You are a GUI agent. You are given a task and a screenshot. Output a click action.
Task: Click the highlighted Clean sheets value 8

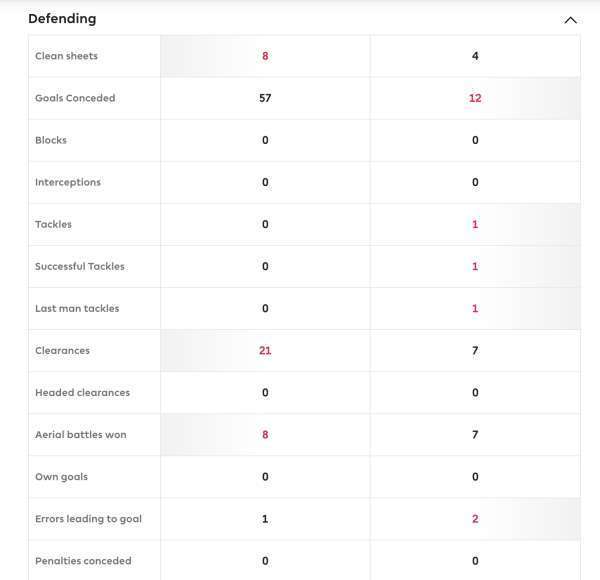(x=265, y=56)
